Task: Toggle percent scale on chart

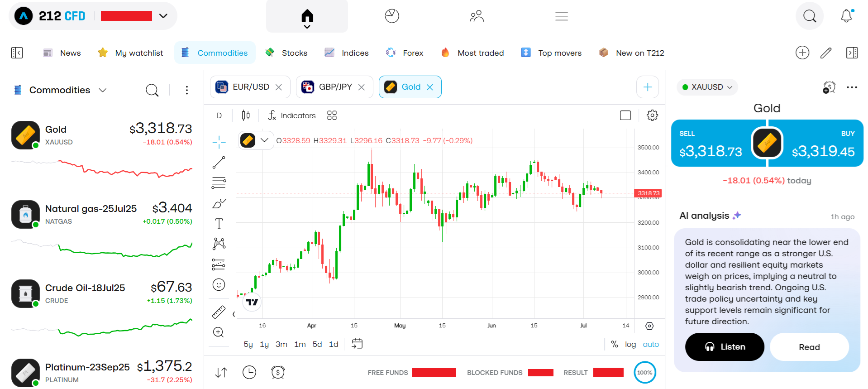Action: tap(614, 344)
